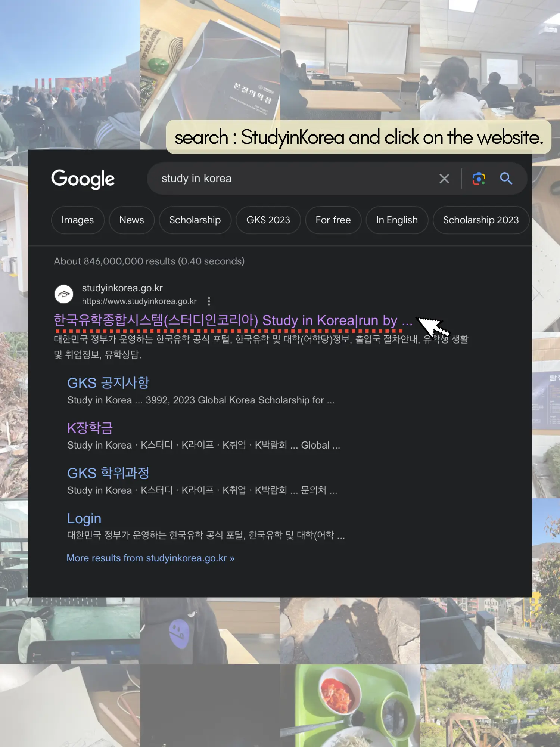Screen dimensions: 560x747
Task: Open the Login sitelink
Action: 84,518
